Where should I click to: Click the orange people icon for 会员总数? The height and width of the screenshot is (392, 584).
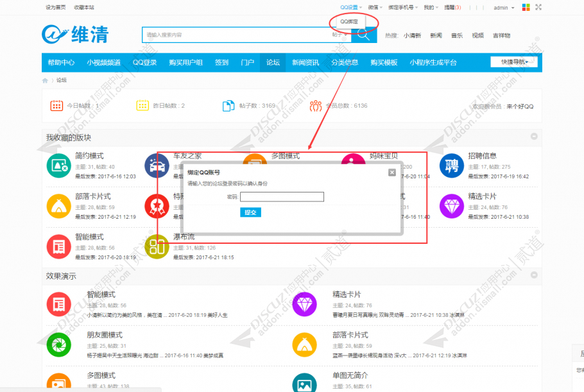click(x=316, y=106)
